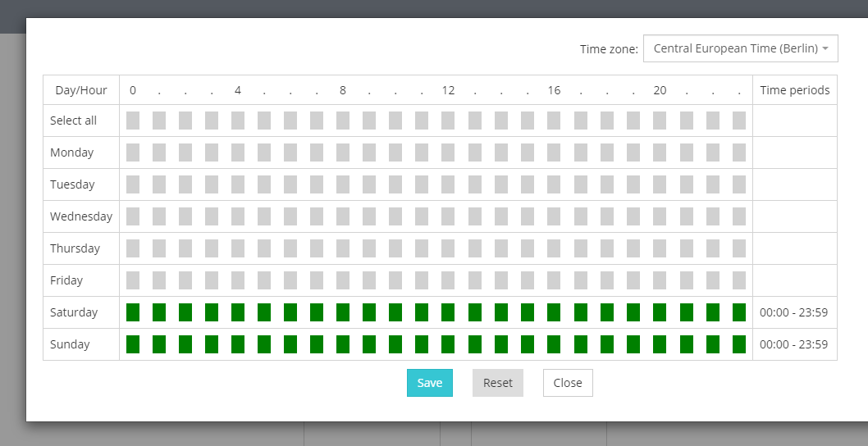Close the schedule dialog
The width and height of the screenshot is (868, 446).
[x=568, y=383]
